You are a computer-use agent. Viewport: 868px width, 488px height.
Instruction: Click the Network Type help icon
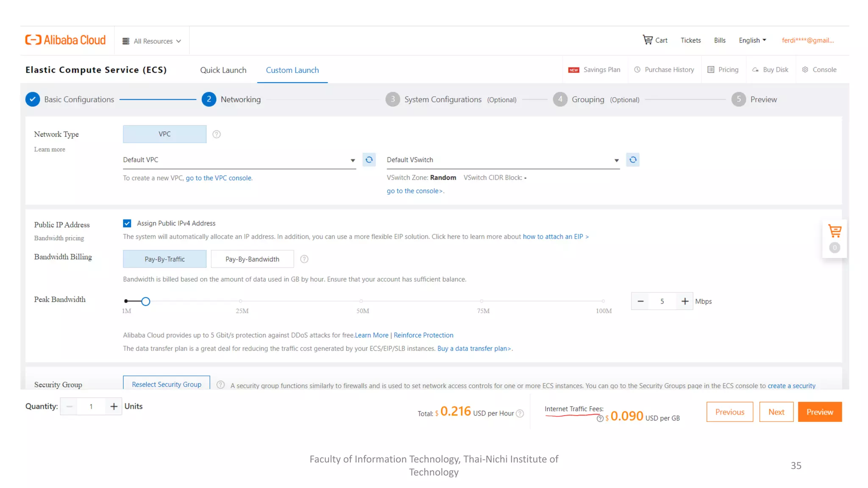tap(217, 134)
